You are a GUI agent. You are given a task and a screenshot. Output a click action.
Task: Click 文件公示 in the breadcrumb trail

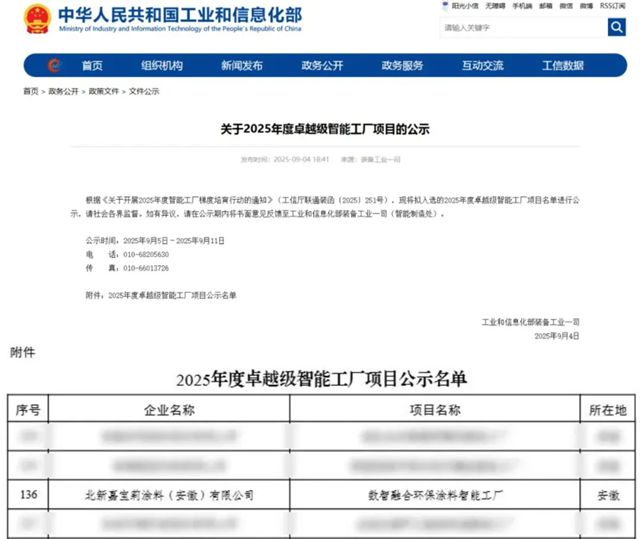point(144,91)
